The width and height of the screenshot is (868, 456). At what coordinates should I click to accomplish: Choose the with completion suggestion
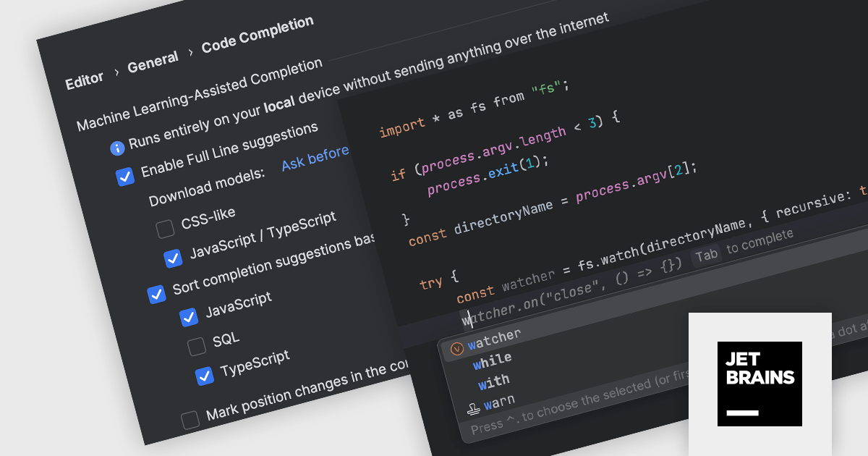pos(493,381)
